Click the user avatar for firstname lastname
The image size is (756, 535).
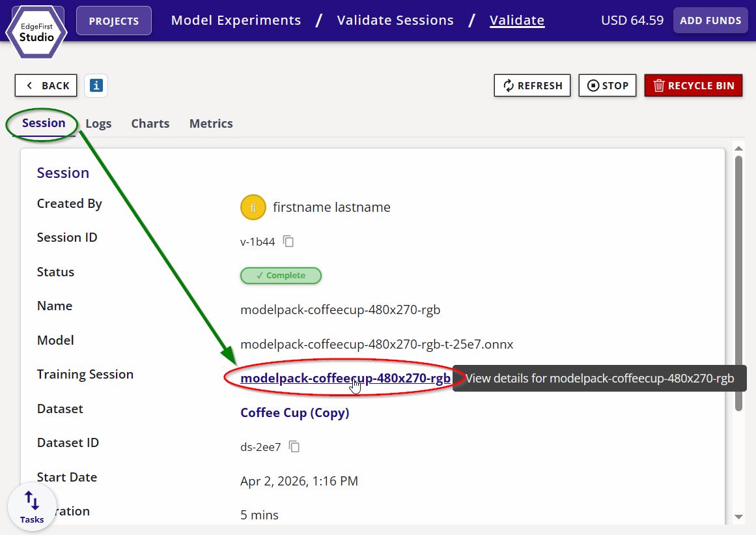(253, 208)
